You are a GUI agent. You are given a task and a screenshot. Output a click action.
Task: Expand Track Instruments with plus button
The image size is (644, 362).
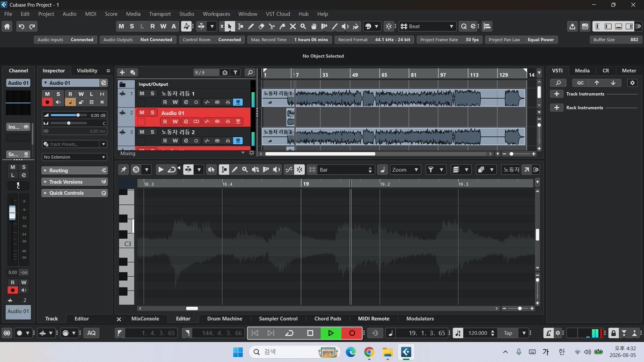tap(557, 94)
